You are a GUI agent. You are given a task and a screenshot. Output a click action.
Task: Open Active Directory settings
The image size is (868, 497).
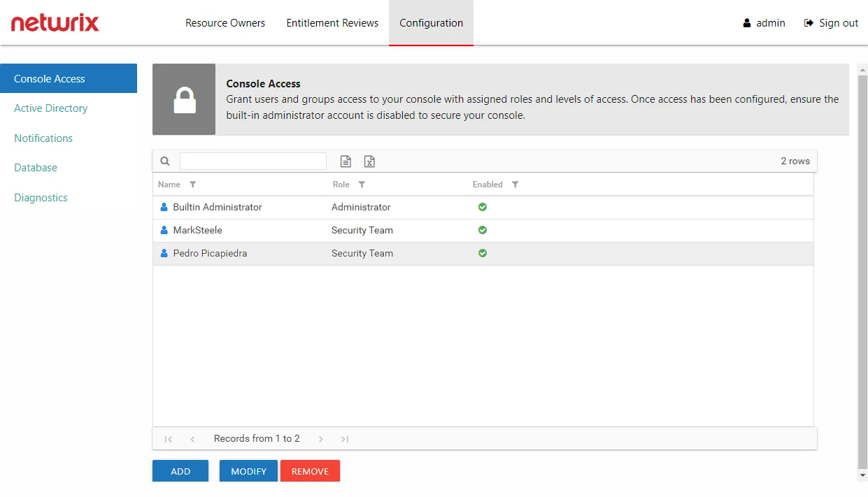pos(51,108)
